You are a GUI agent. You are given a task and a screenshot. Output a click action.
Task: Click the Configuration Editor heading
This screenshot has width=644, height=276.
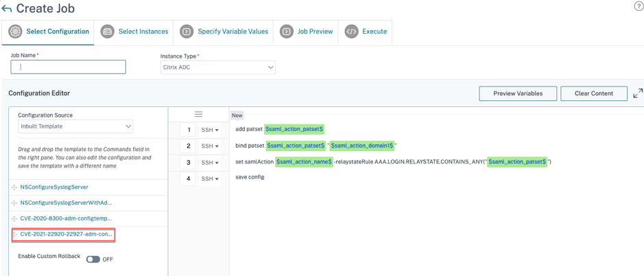click(39, 93)
